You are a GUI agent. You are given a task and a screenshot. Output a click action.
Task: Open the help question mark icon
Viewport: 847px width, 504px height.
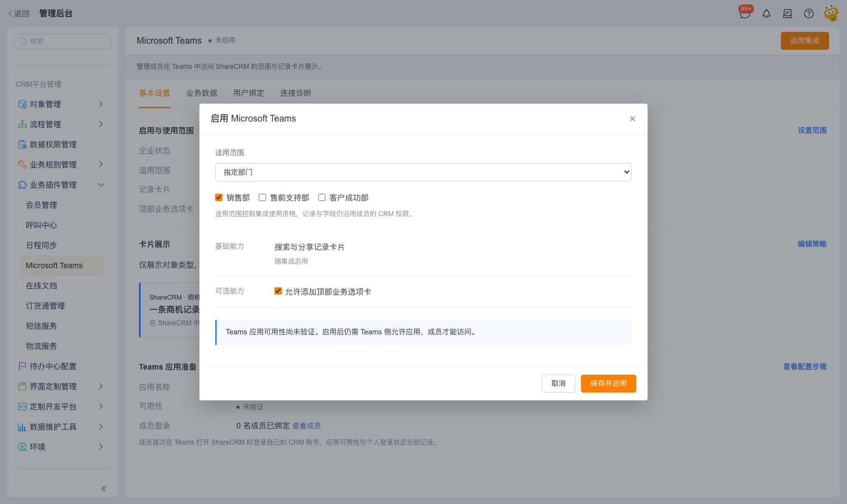coord(809,13)
